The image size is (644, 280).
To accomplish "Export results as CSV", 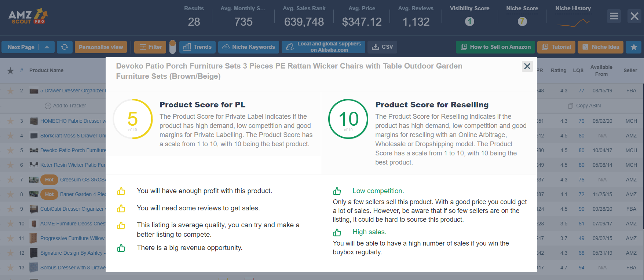I will 383,47.
